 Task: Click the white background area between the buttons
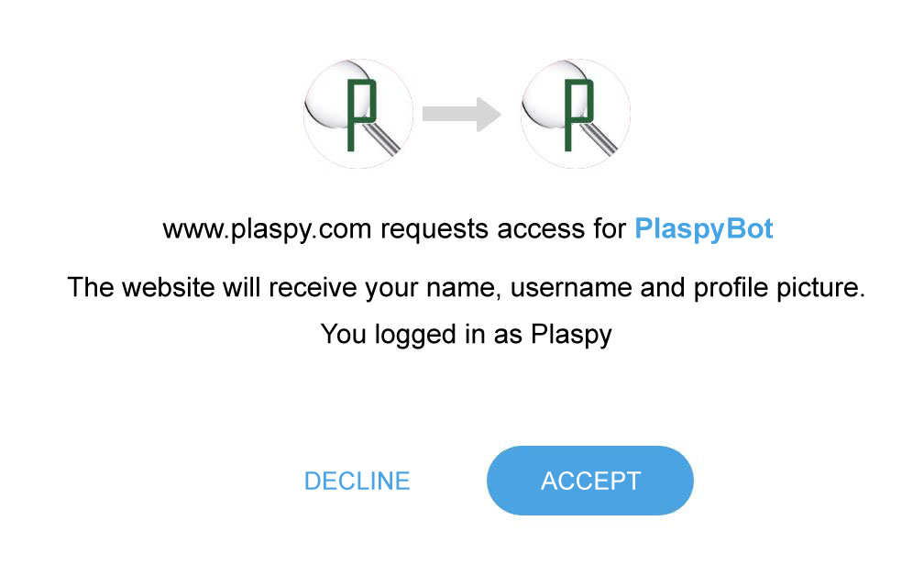click(x=449, y=480)
